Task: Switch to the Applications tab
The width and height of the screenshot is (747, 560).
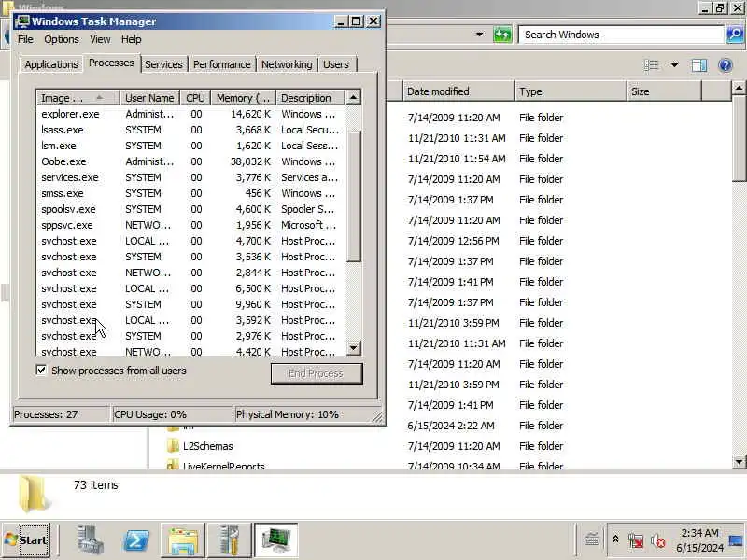Action: 51,64
